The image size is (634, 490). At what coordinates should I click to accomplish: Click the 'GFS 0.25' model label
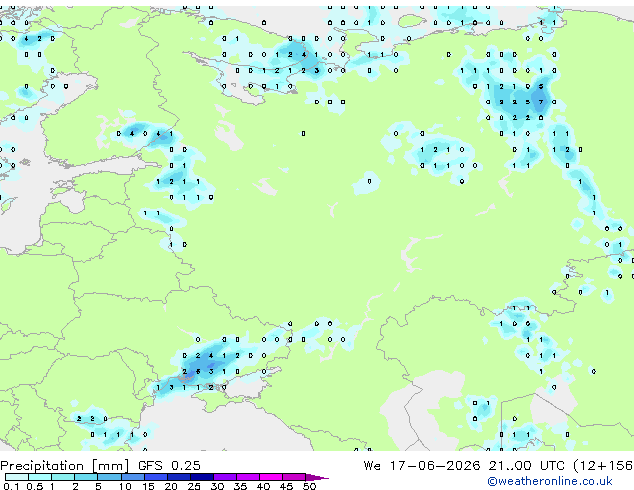169,466
